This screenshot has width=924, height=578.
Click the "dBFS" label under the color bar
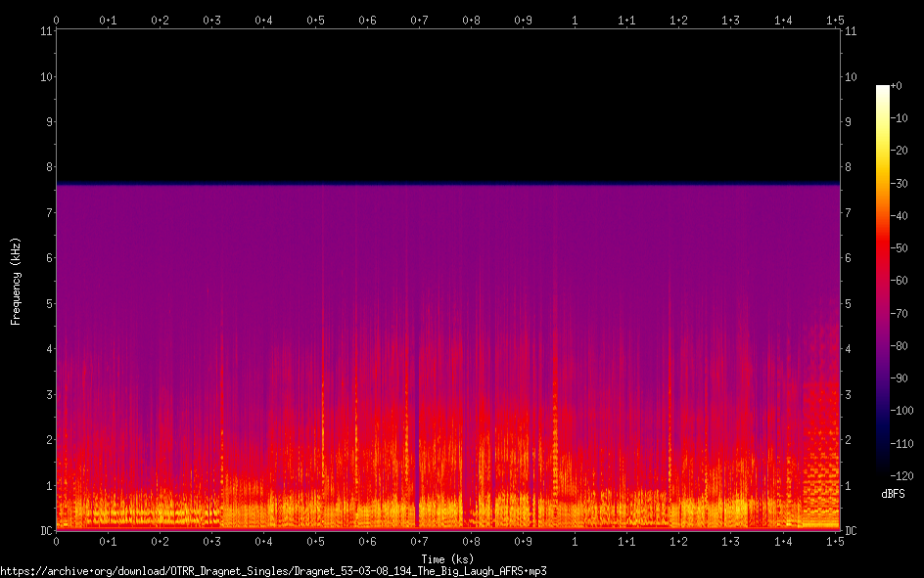point(895,494)
